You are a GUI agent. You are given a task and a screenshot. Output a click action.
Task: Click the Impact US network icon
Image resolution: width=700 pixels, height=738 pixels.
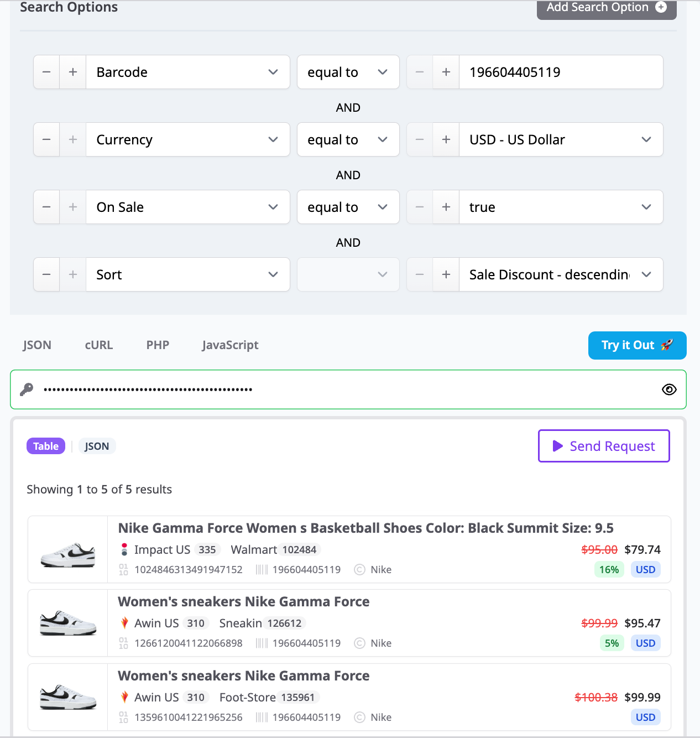click(x=124, y=549)
